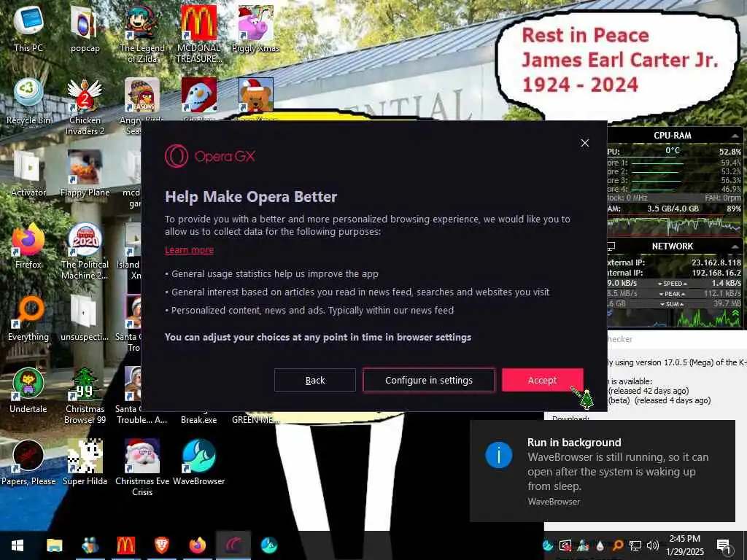Click the Internal IP 192.168.16.2 value
Viewport: 747px width, 560px height.
(x=716, y=273)
